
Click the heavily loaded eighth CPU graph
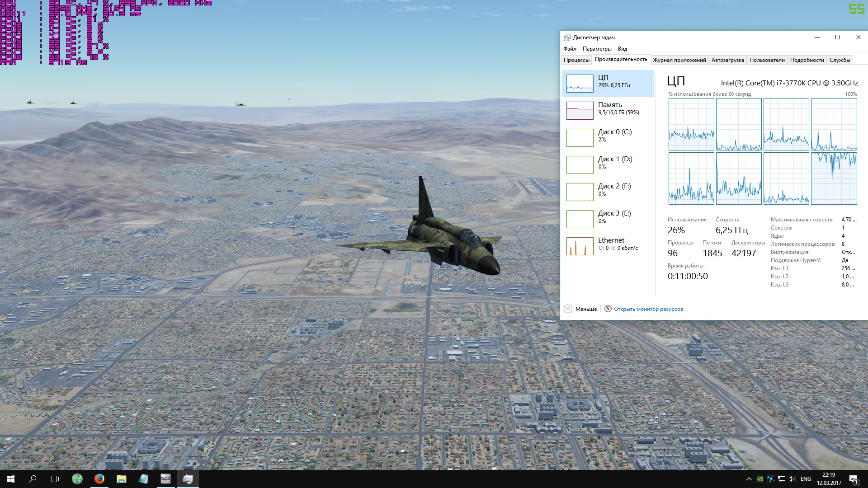point(834,178)
